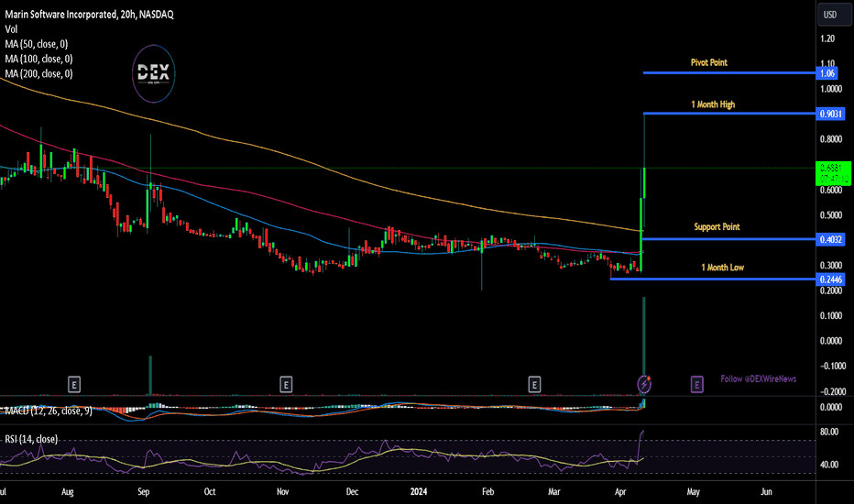Click the 1.06 pivot price tag
Image resolution: width=854 pixels, height=504 pixels.
(827, 73)
